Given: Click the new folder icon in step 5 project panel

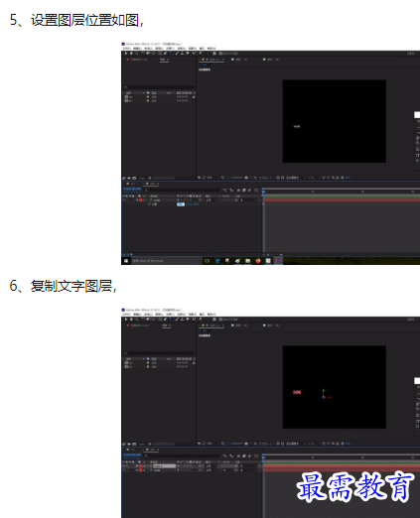Looking at the screenshot, I should click(x=129, y=178).
